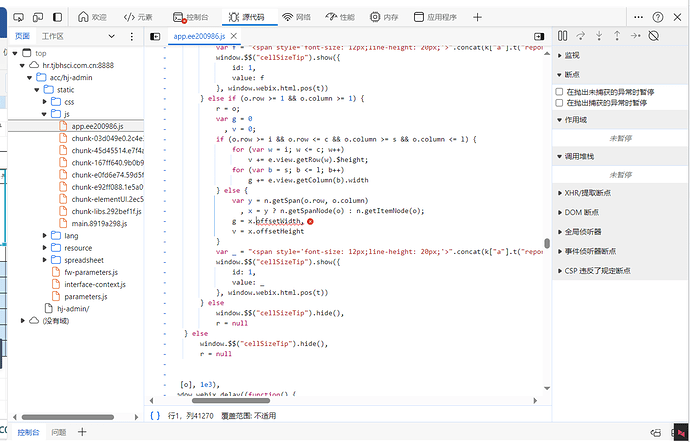This screenshot has height=442, width=690.
Task: Click the pretty-print curly braces icon
Action: [x=155, y=413]
